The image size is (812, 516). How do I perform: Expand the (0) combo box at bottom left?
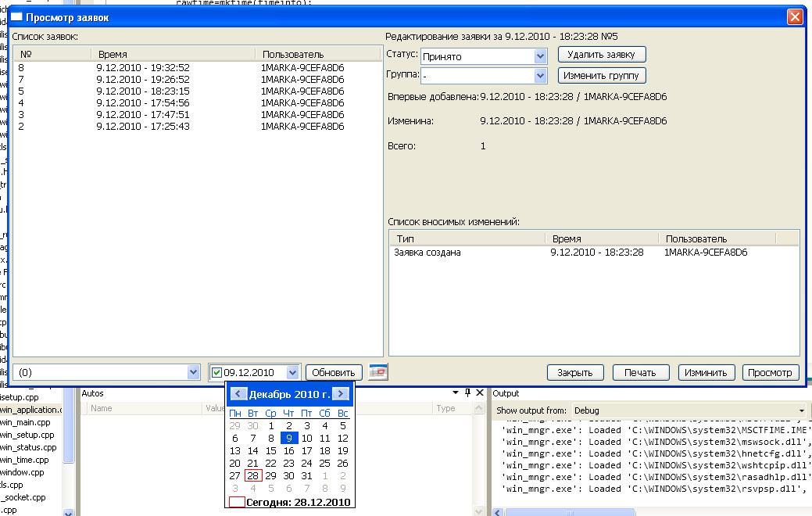click(x=194, y=373)
